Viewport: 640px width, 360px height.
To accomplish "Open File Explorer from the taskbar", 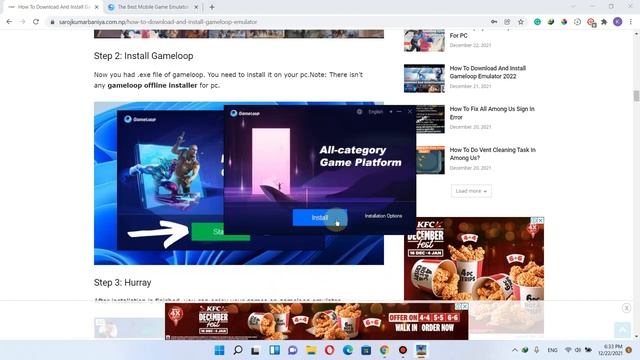I will 311,350.
